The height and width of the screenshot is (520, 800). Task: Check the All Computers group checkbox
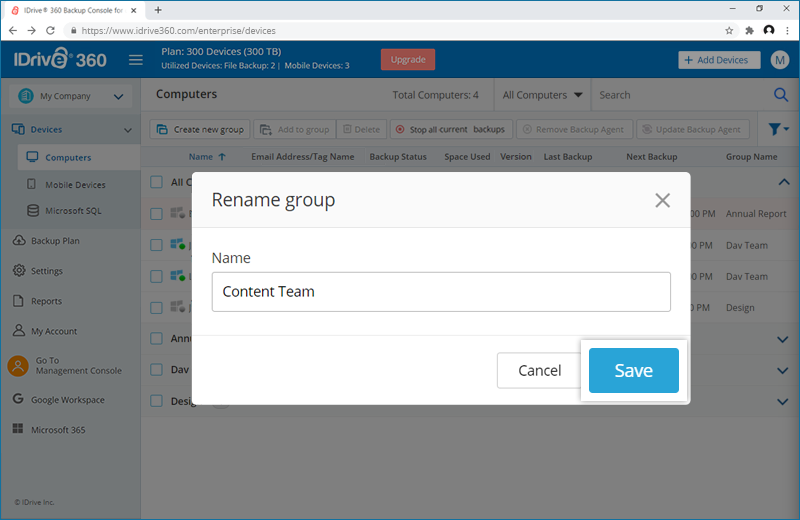coord(157,182)
